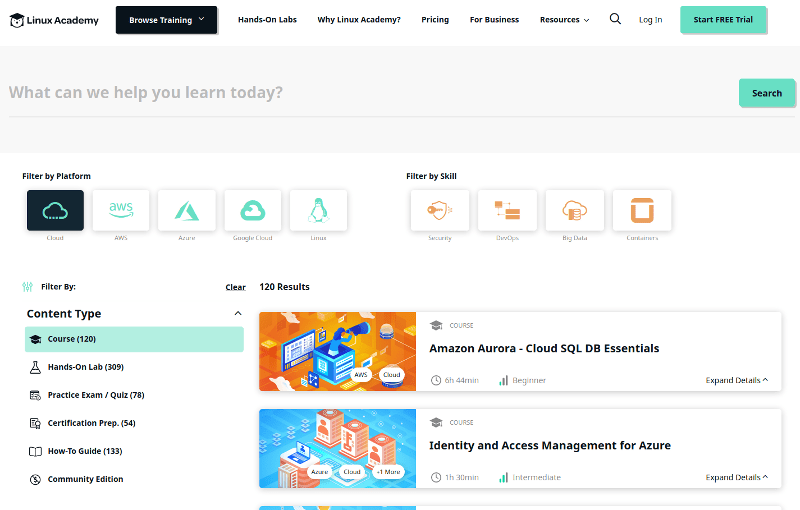Click the Hands-On Lab flask icon
This screenshot has height=510, width=800.
pyautogui.click(x=35, y=367)
